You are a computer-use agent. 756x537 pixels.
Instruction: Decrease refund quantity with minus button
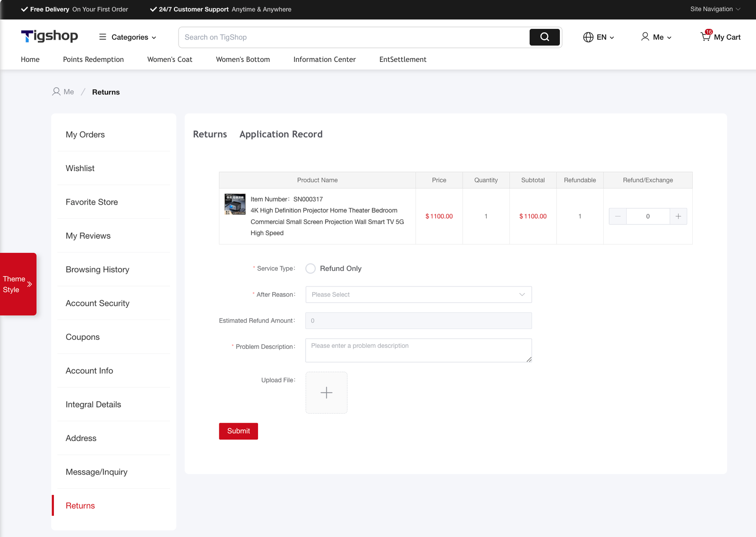[618, 216]
